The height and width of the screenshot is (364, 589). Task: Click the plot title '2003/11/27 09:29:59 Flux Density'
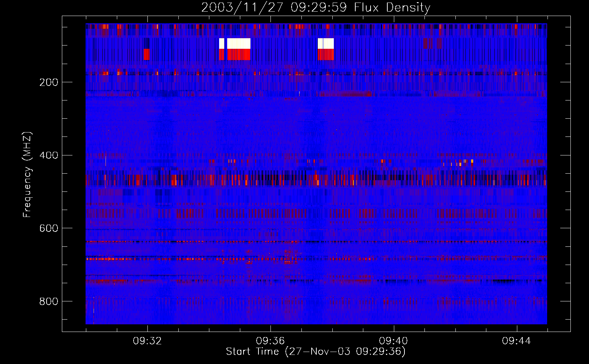pyautogui.click(x=316, y=7)
